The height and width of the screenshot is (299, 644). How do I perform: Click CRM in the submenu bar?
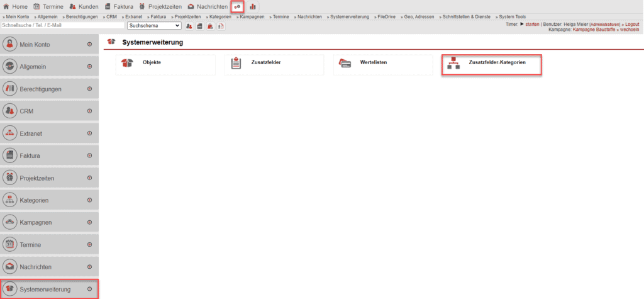[x=109, y=17]
